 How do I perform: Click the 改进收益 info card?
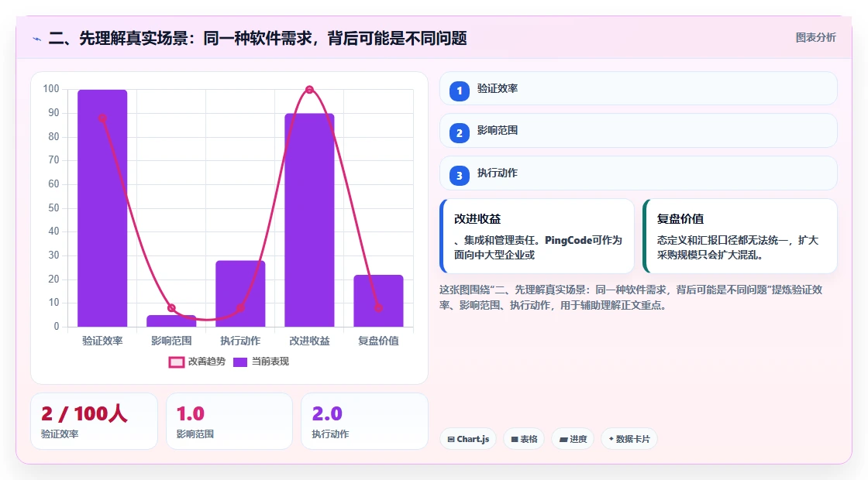tap(536, 236)
